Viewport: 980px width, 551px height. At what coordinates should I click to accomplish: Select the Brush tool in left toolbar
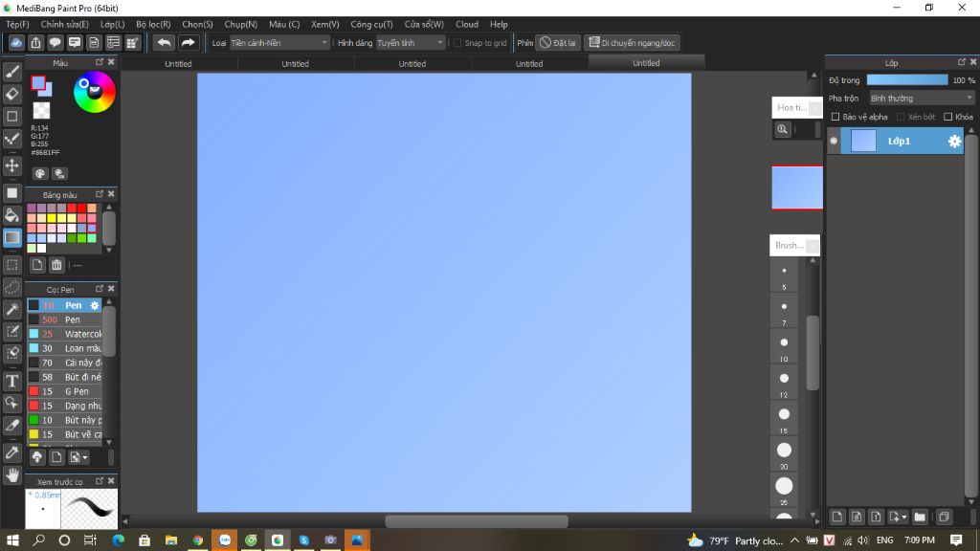point(11,72)
